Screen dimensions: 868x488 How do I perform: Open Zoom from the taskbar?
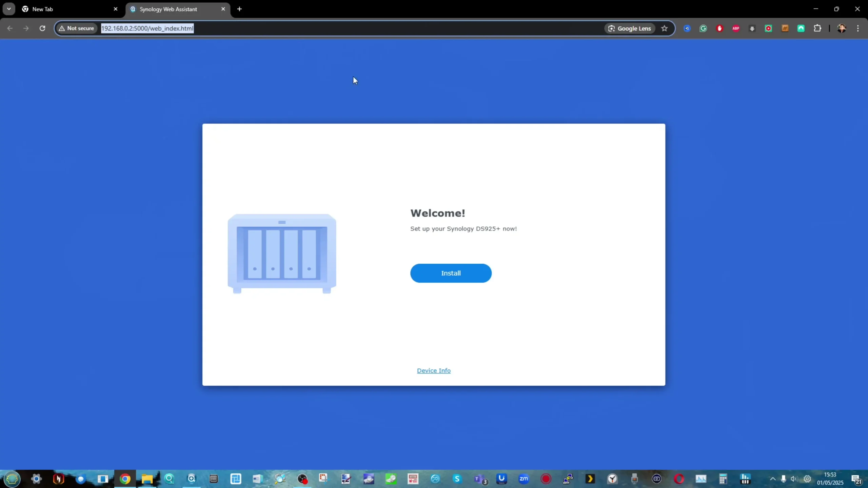[x=524, y=479]
